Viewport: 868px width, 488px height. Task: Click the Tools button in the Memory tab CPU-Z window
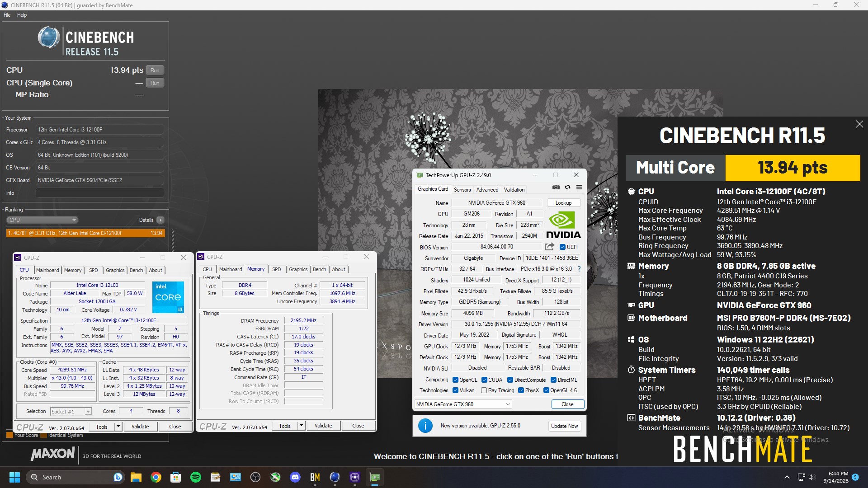click(x=285, y=426)
